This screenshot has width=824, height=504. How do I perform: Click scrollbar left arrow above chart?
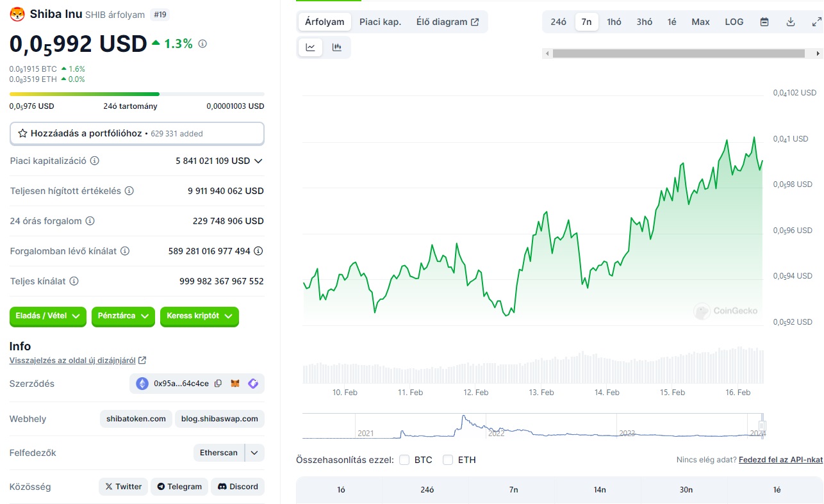coord(547,54)
